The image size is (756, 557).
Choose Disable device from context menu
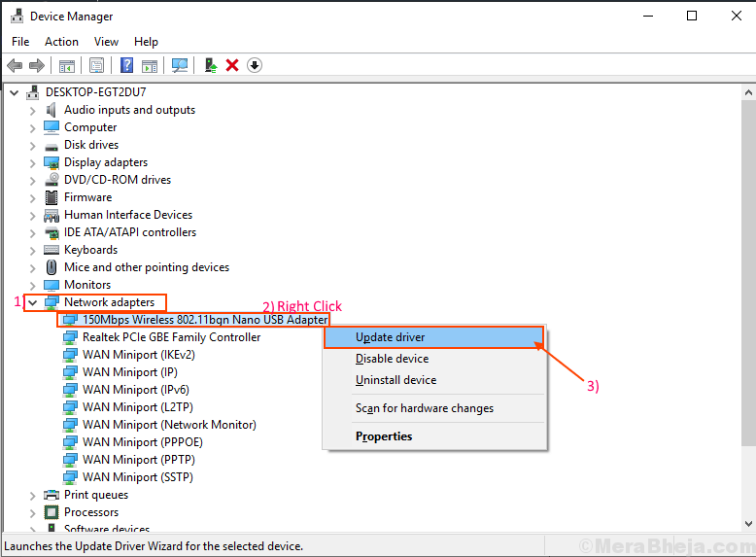click(x=434, y=359)
